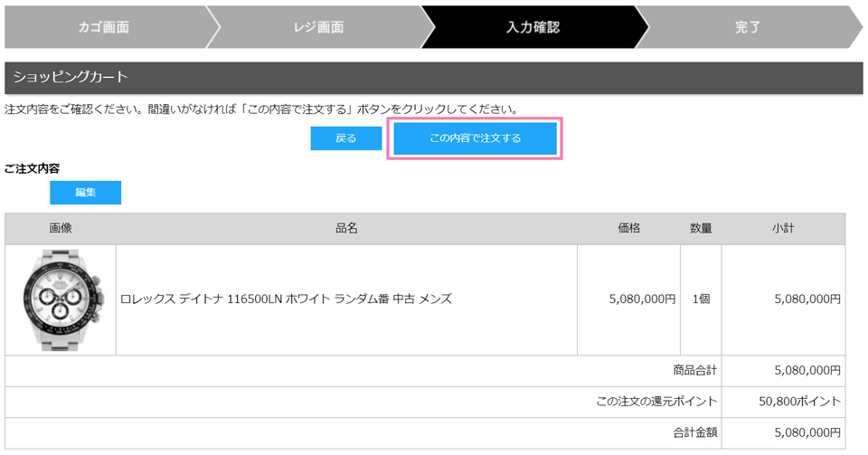Click the 1個 quantity cell
Image resolution: width=868 pixels, height=455 pixels.
click(x=701, y=299)
